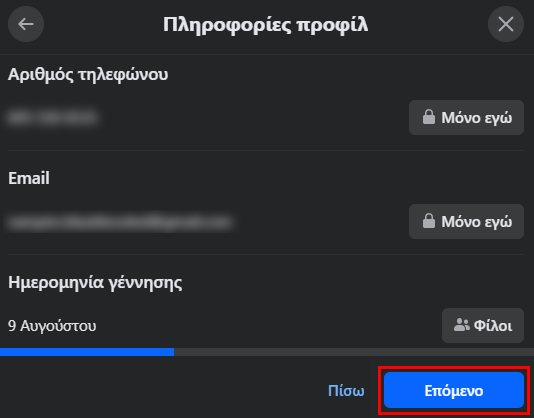
Task: Change birthday audience from Φίλοι
Action: [x=483, y=325]
